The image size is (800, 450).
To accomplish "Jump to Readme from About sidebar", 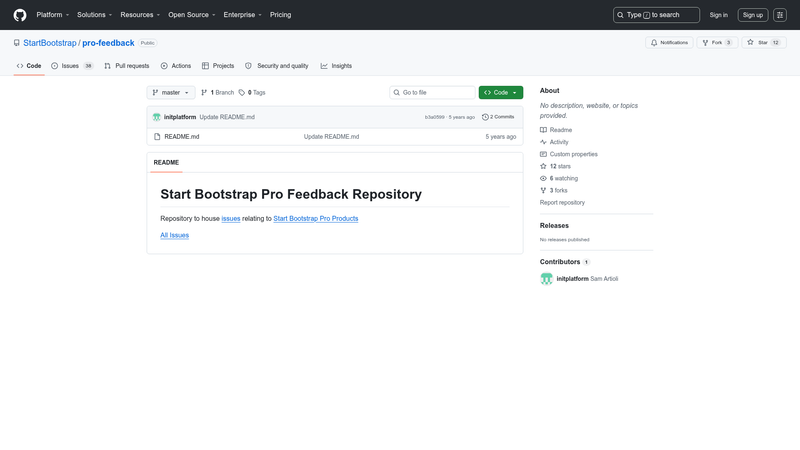I will coord(556,130).
